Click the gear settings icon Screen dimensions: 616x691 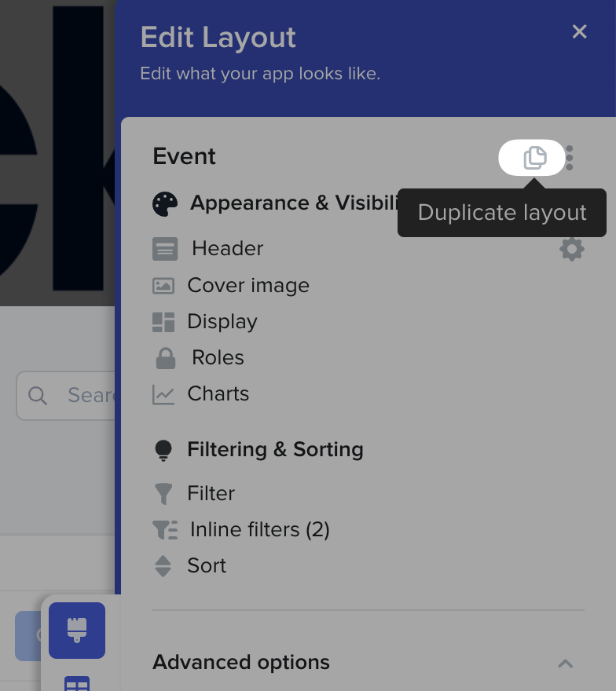click(x=571, y=250)
